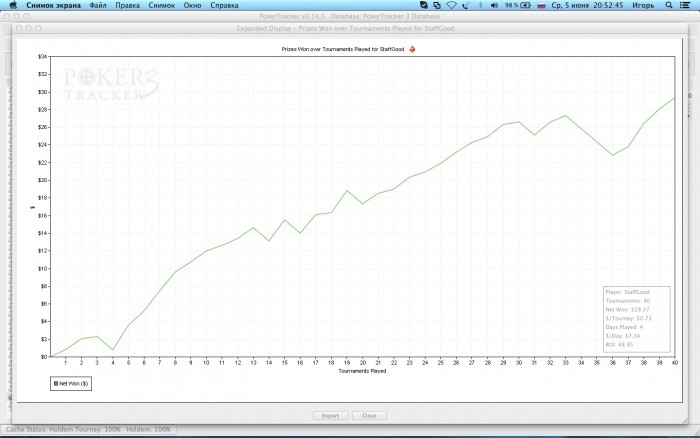700x438 pixels.
Task: Click the battery 98% indicator
Action: (x=518, y=5)
